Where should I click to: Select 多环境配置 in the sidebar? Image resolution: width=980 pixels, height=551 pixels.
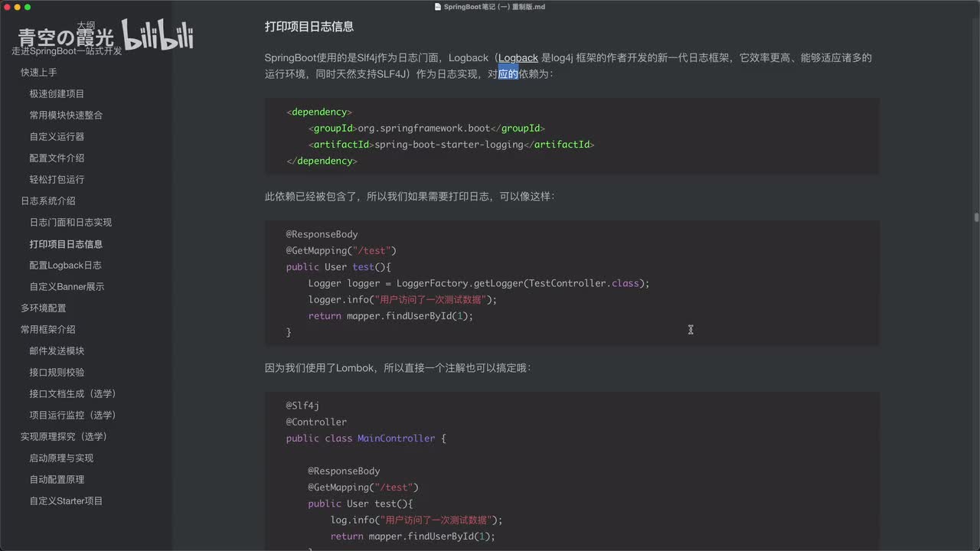coord(43,308)
